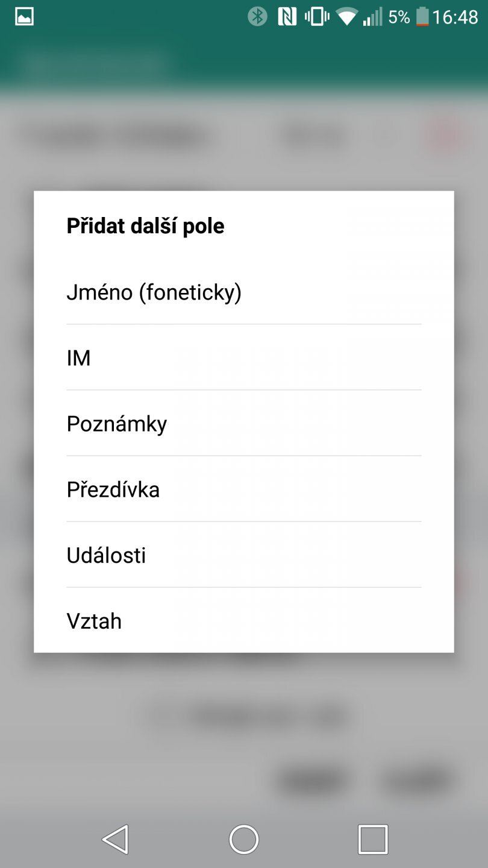The width and height of the screenshot is (488, 868).
Task: Tap the vibrate mode status icon
Action: (317, 16)
